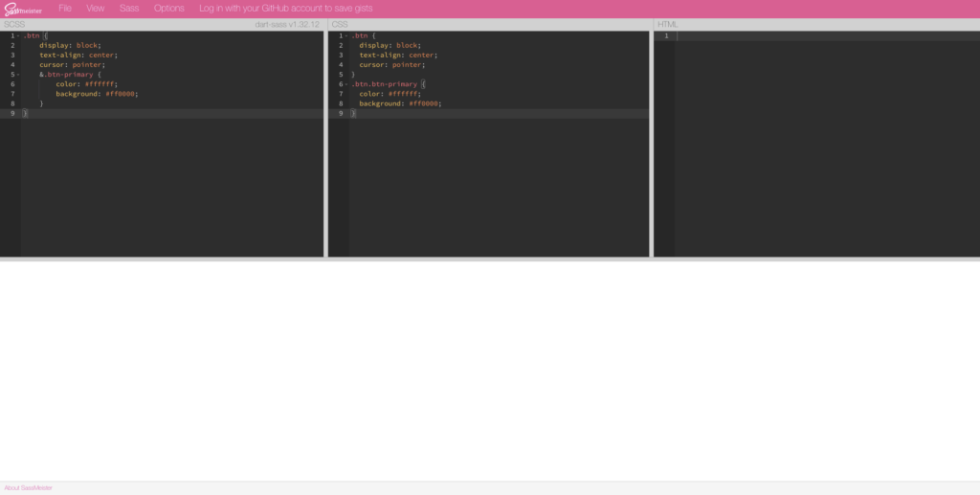This screenshot has height=495, width=980.
Task: Fold the &.btn-primary block in SCSS editor
Action: pyautogui.click(x=18, y=75)
